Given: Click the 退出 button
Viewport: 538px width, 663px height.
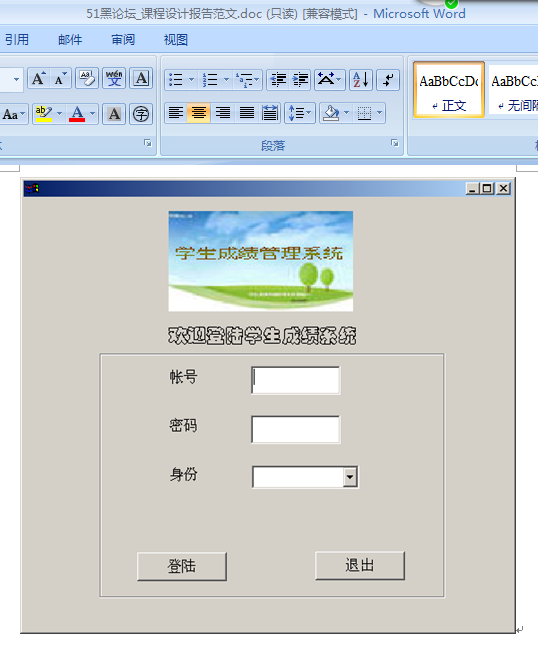Looking at the screenshot, I should point(360,565).
